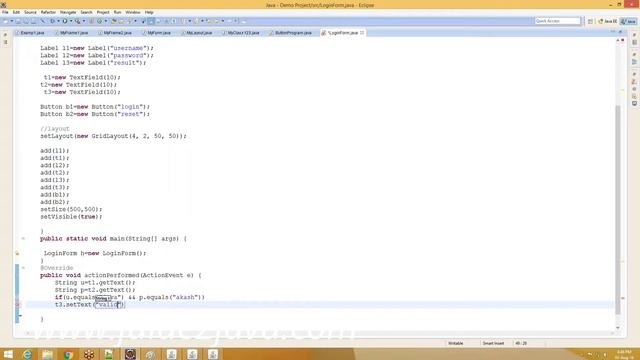
Task: Expand the New file dropdown arrow
Action: 11,21
